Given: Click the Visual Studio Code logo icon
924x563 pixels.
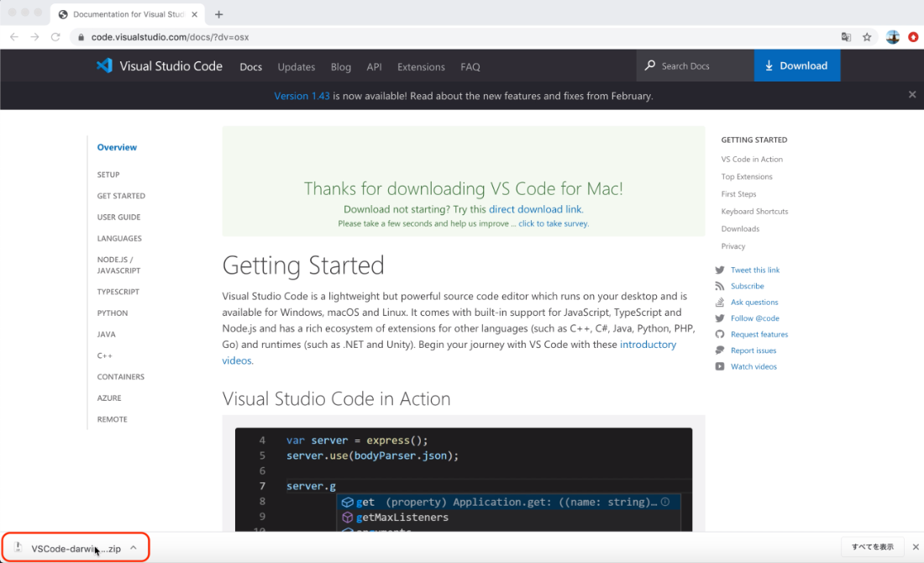Looking at the screenshot, I should 104,66.
